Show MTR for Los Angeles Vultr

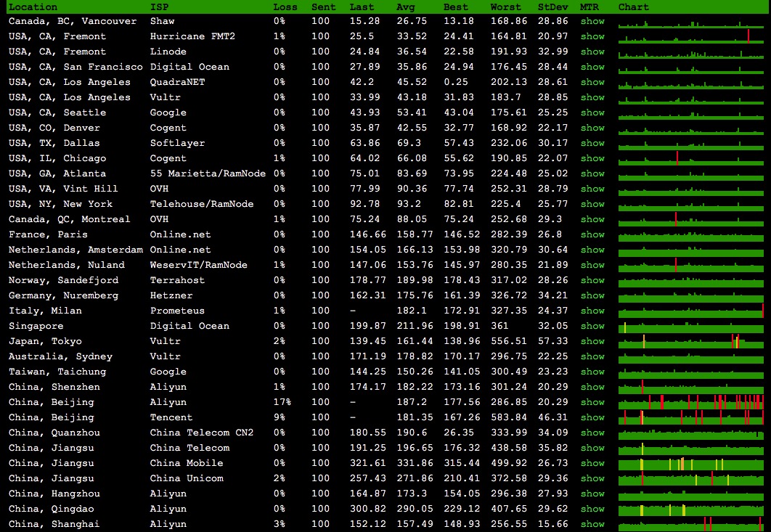(x=592, y=97)
